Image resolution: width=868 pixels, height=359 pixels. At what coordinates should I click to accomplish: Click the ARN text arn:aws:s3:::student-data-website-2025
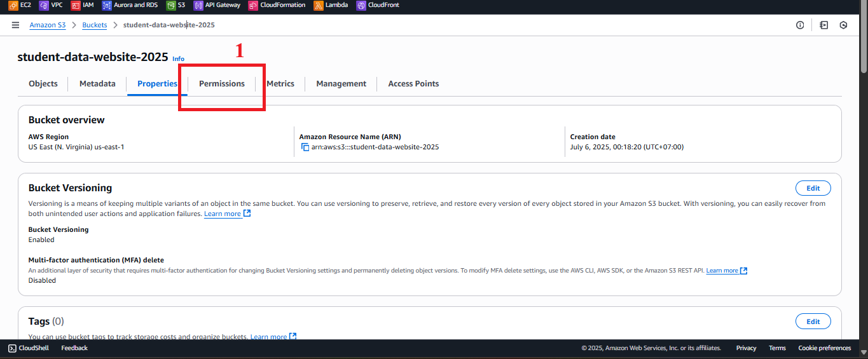pos(375,147)
